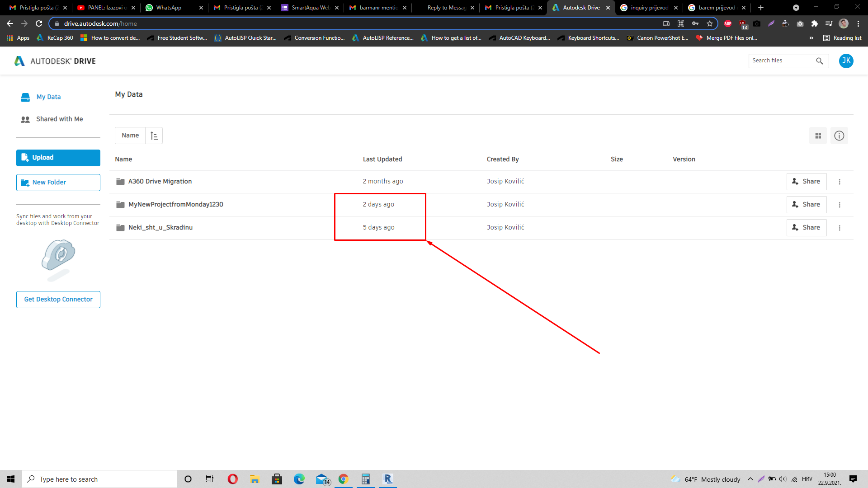This screenshot has height=488, width=868.
Task: Open the My Data sidebar section
Action: point(48,97)
